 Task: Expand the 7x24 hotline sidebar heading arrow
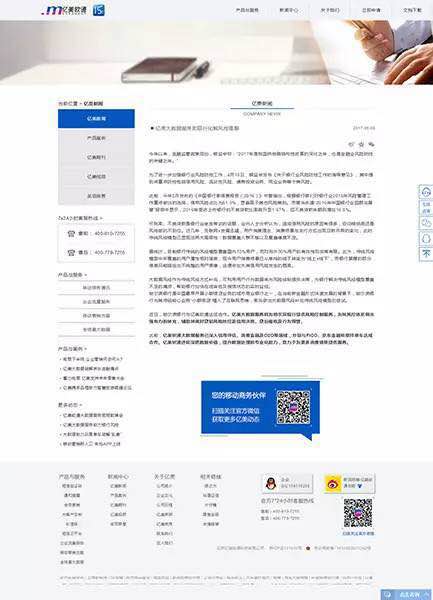point(101,218)
